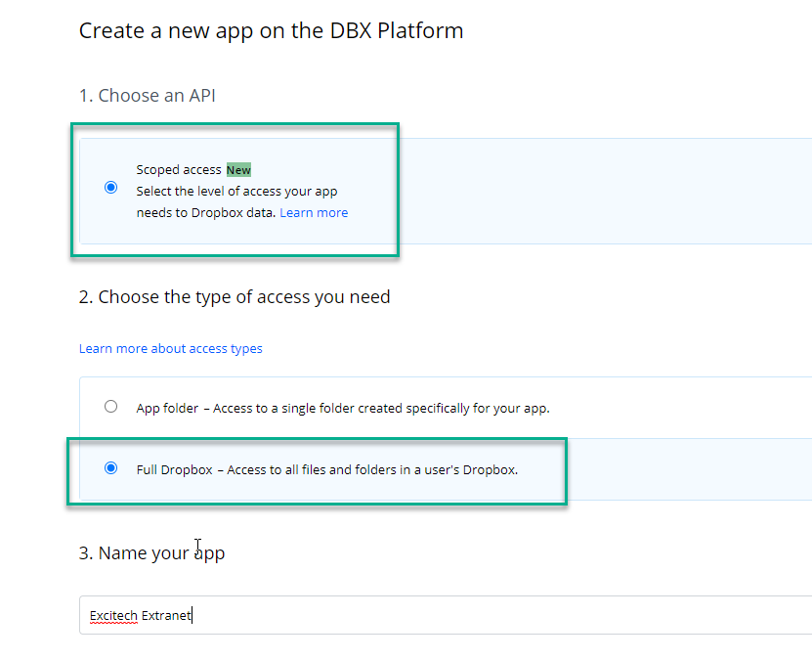Open the Learn more link under Scoped access
Screen dimensions: 812x660
tap(314, 212)
